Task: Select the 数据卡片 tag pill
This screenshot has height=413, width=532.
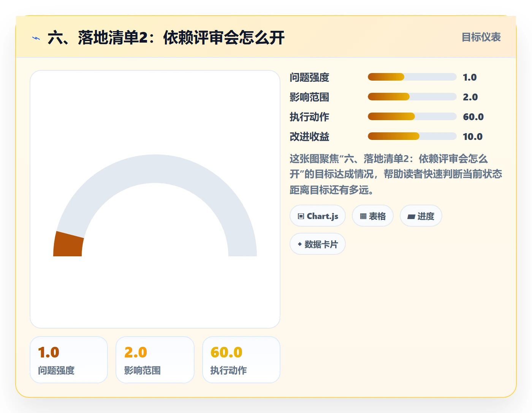Action: pos(318,244)
